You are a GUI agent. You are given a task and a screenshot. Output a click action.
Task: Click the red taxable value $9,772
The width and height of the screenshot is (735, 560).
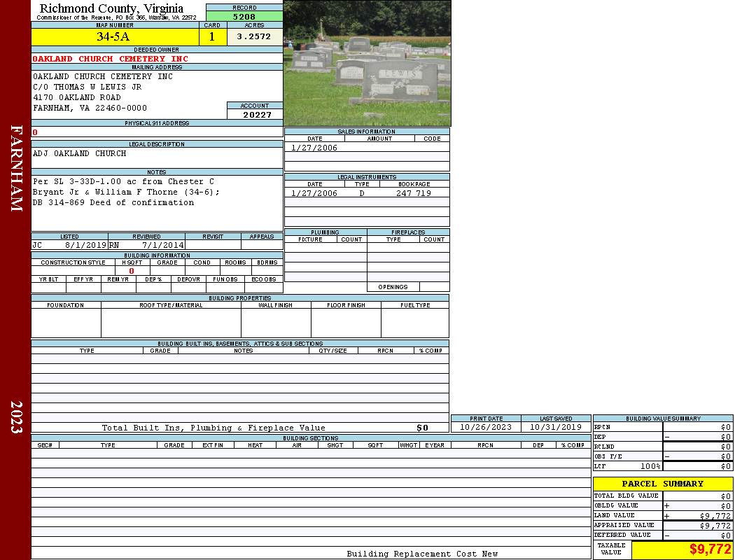(x=709, y=549)
